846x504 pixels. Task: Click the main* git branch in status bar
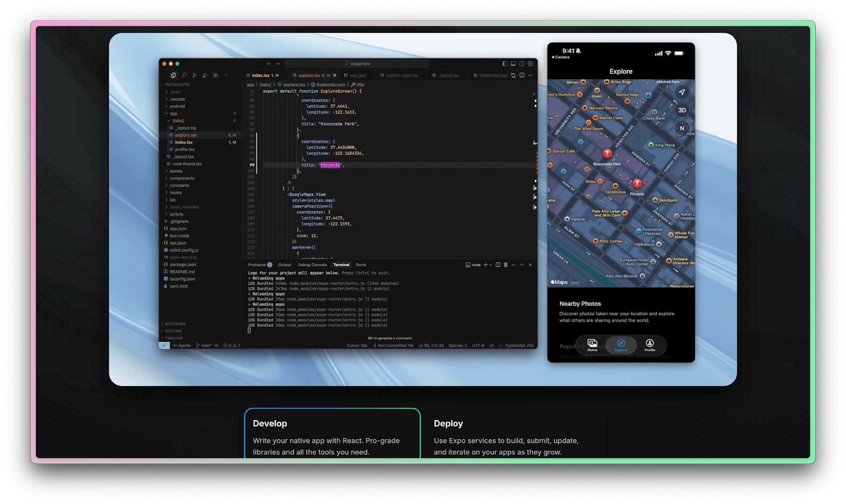click(x=204, y=346)
